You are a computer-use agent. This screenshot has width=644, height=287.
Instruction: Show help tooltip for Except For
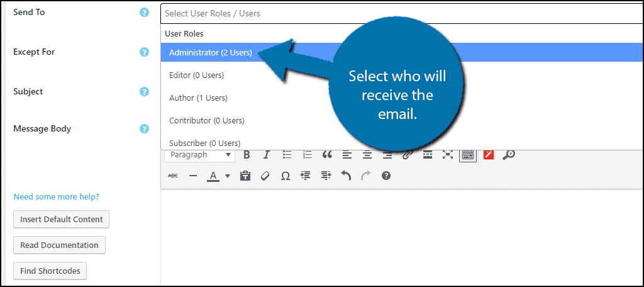pyautogui.click(x=144, y=52)
